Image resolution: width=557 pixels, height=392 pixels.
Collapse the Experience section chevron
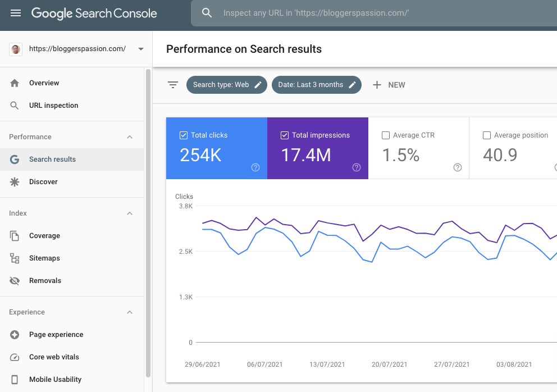[x=130, y=312]
